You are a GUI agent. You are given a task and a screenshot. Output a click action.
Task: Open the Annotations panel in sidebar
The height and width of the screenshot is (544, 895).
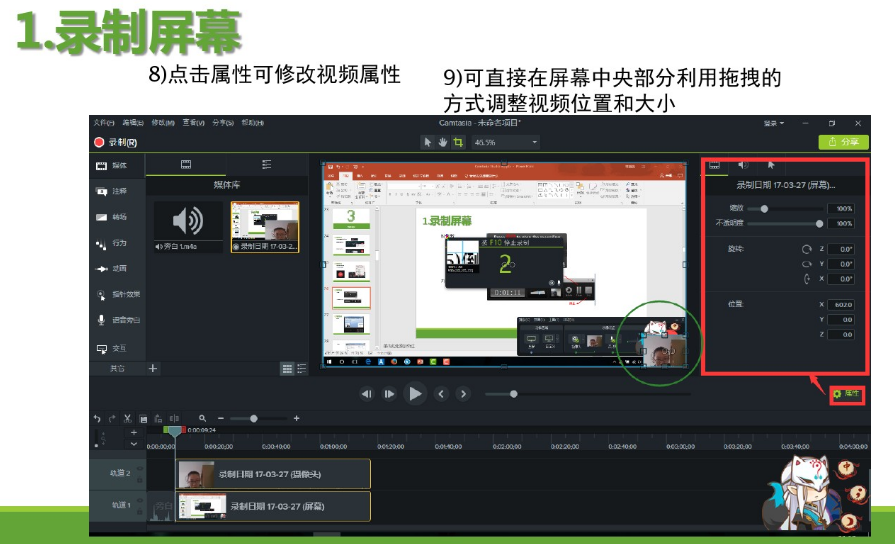[x=118, y=191]
